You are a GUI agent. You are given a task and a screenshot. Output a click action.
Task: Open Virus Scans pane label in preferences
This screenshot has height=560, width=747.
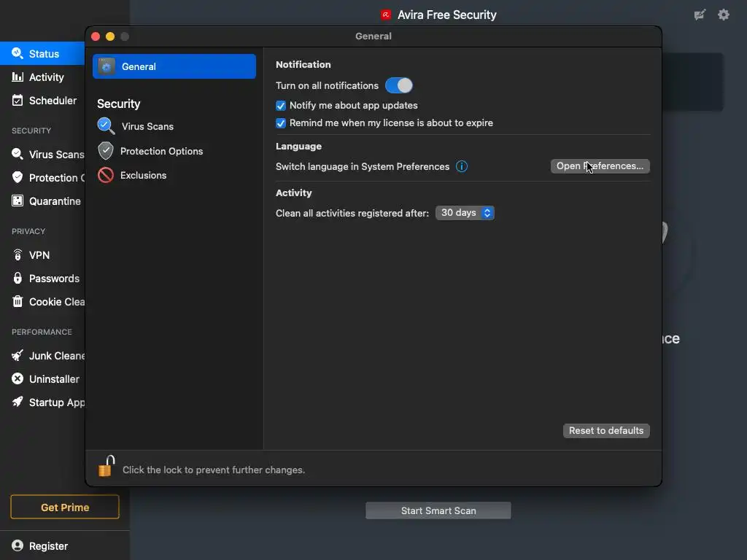click(147, 127)
